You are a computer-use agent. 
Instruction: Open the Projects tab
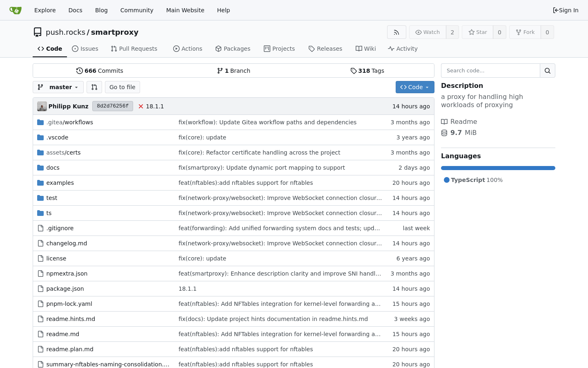(279, 49)
